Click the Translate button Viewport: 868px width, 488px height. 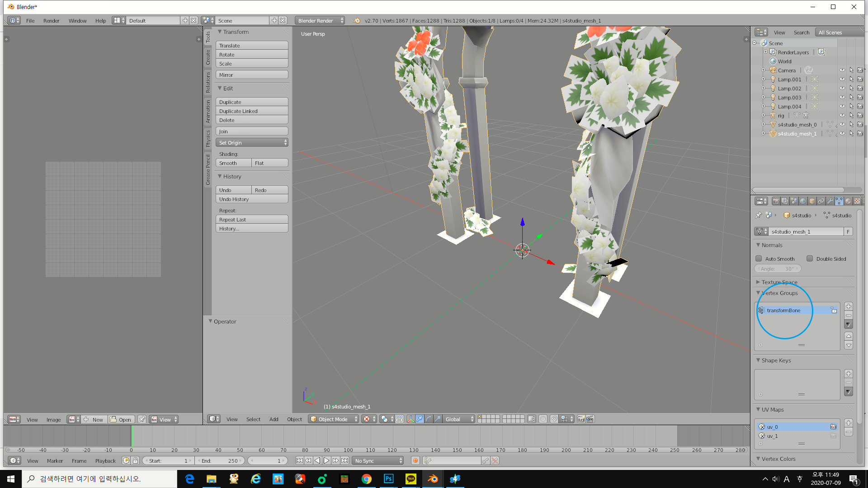pos(252,45)
